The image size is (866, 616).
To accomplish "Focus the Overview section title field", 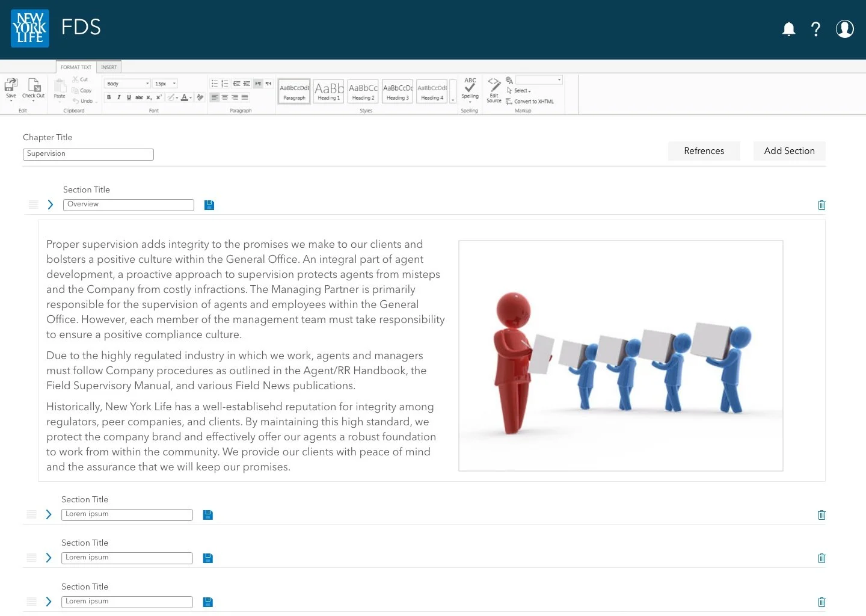I will pos(129,205).
